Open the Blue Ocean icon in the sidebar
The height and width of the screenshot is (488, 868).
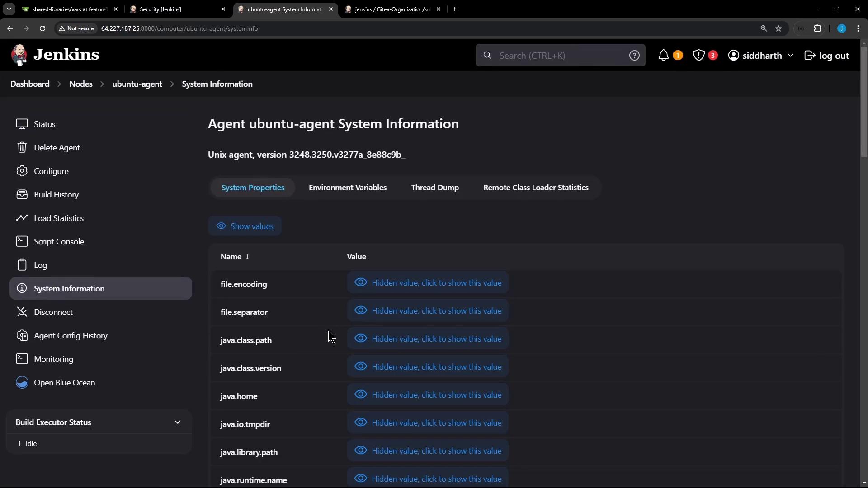(22, 382)
